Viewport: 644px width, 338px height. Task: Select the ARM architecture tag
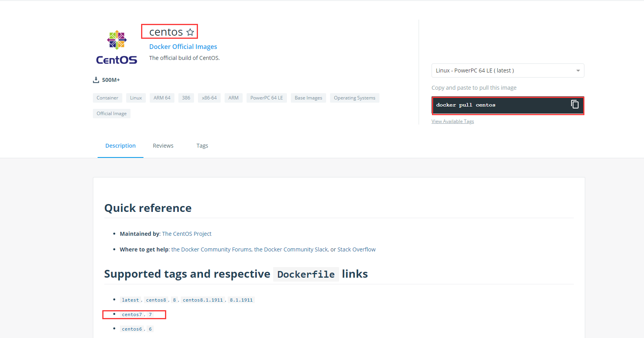click(x=234, y=98)
